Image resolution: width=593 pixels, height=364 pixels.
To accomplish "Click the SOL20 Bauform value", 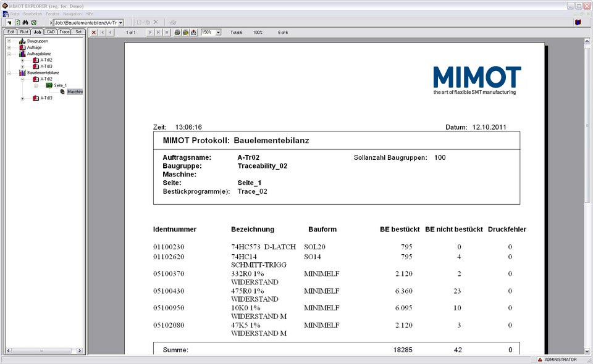I will click(x=314, y=247).
